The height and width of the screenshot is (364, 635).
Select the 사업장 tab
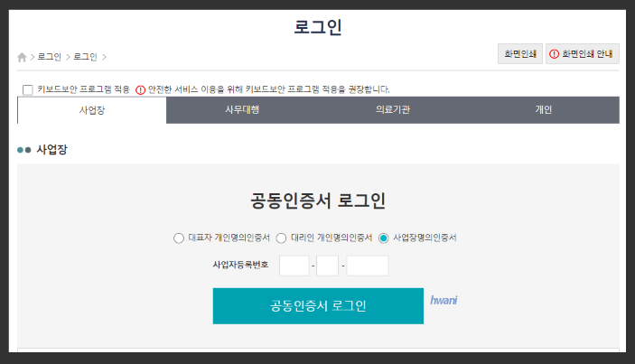click(92, 110)
